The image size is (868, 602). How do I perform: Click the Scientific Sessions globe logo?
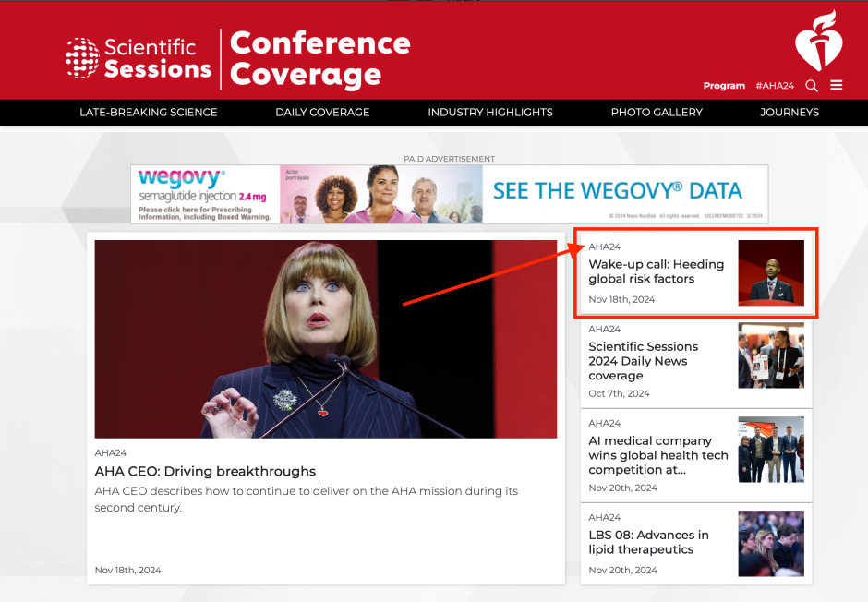tap(139, 58)
